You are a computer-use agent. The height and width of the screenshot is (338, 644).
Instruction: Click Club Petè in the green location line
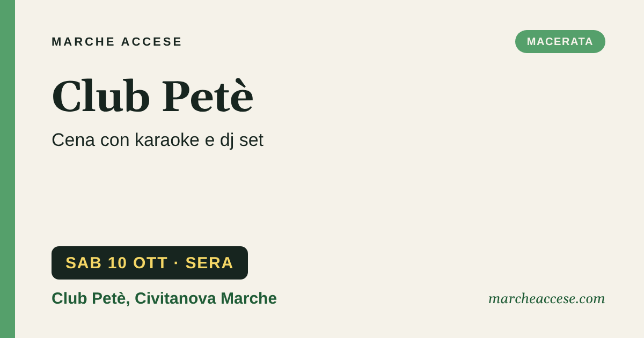pyautogui.click(x=89, y=298)
